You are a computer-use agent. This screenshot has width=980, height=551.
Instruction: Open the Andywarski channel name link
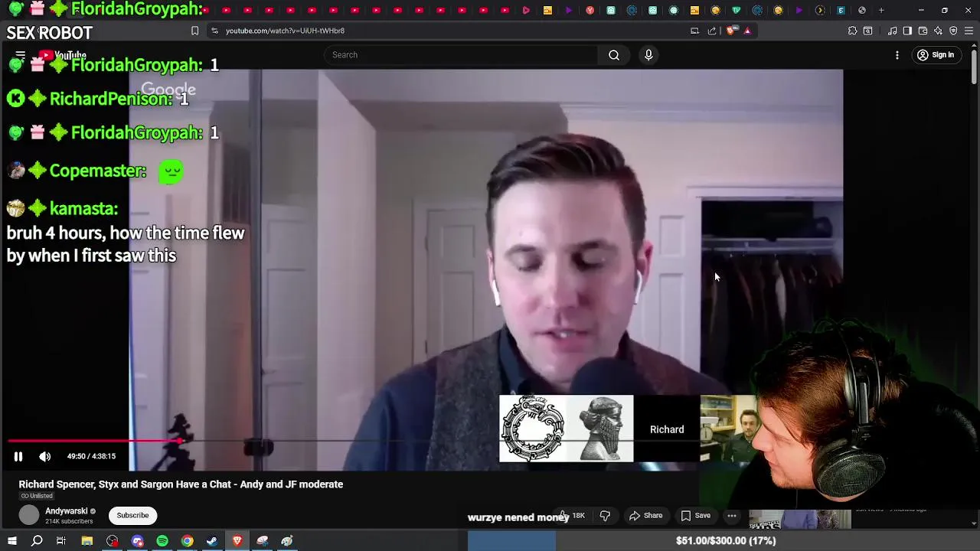(67, 511)
